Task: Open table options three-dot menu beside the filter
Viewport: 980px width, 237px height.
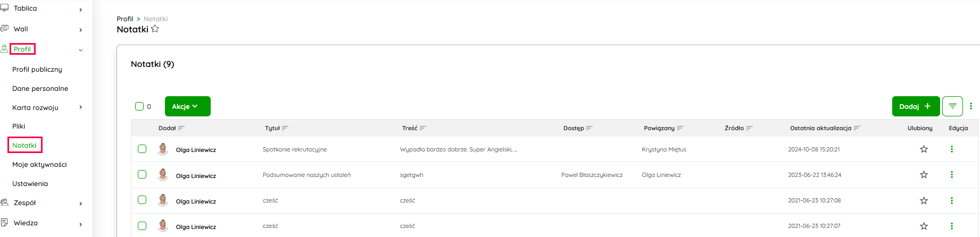Action: click(971, 106)
